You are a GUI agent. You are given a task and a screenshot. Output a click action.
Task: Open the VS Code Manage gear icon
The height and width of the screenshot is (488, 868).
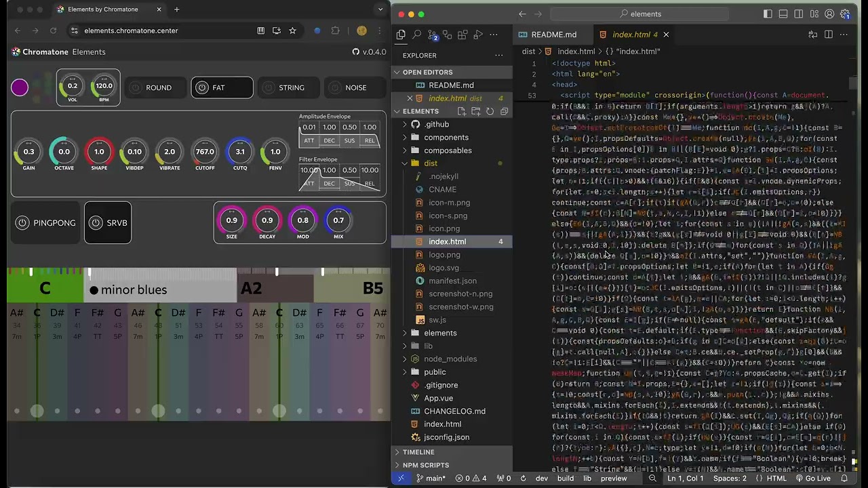(845, 14)
